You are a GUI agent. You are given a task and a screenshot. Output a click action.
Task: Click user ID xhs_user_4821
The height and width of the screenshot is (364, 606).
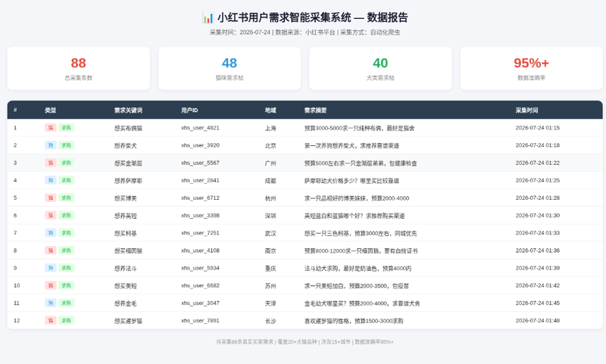(200, 128)
